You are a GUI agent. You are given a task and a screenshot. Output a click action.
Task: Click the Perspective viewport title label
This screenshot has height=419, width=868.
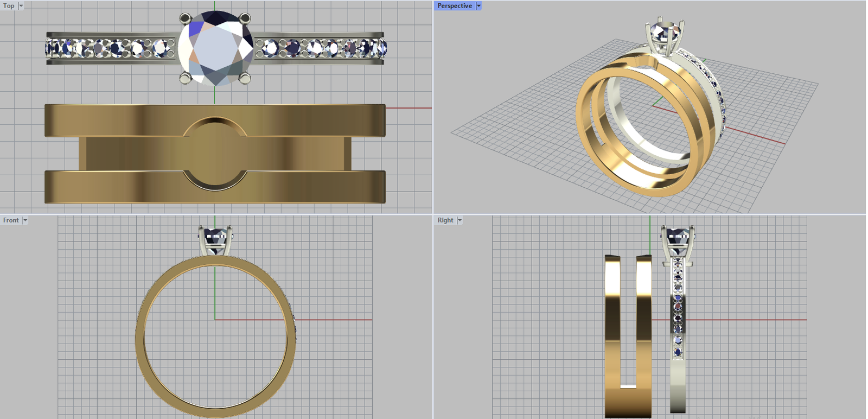tap(455, 6)
